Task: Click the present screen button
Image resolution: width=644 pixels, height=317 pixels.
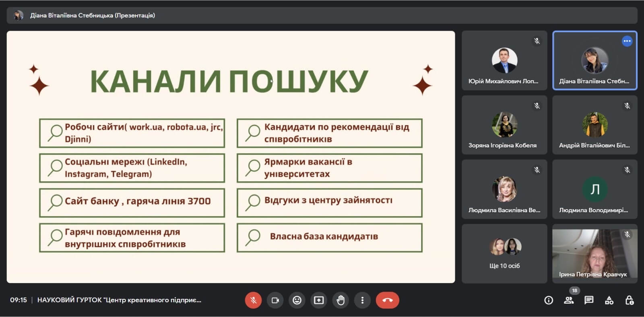Action: point(319,300)
